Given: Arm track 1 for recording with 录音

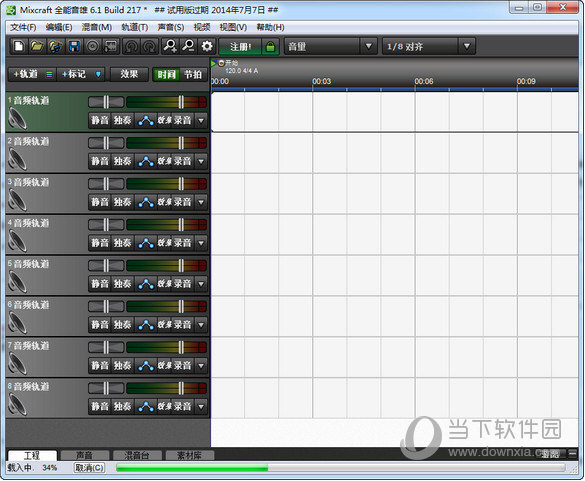Looking at the screenshot, I should 183,120.
